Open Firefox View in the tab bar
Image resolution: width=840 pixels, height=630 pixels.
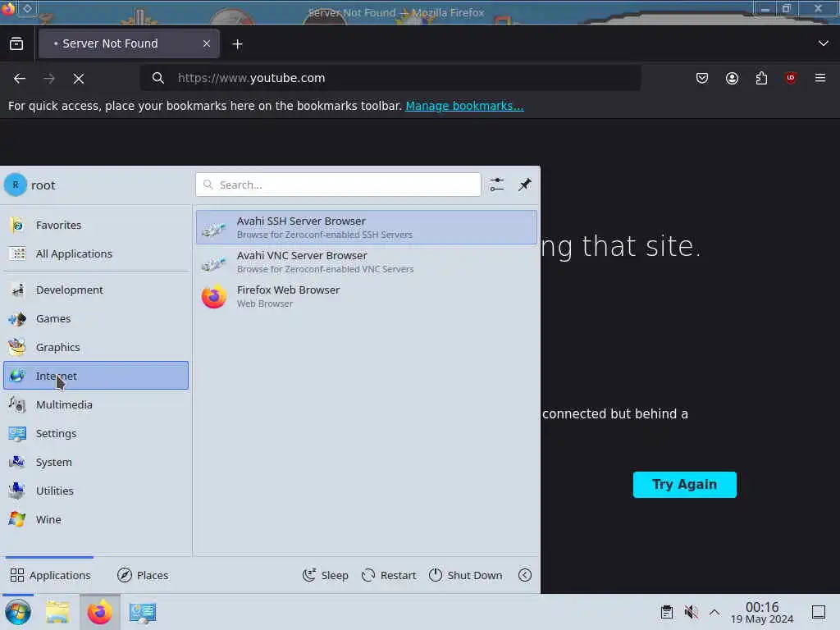pyautogui.click(x=16, y=44)
